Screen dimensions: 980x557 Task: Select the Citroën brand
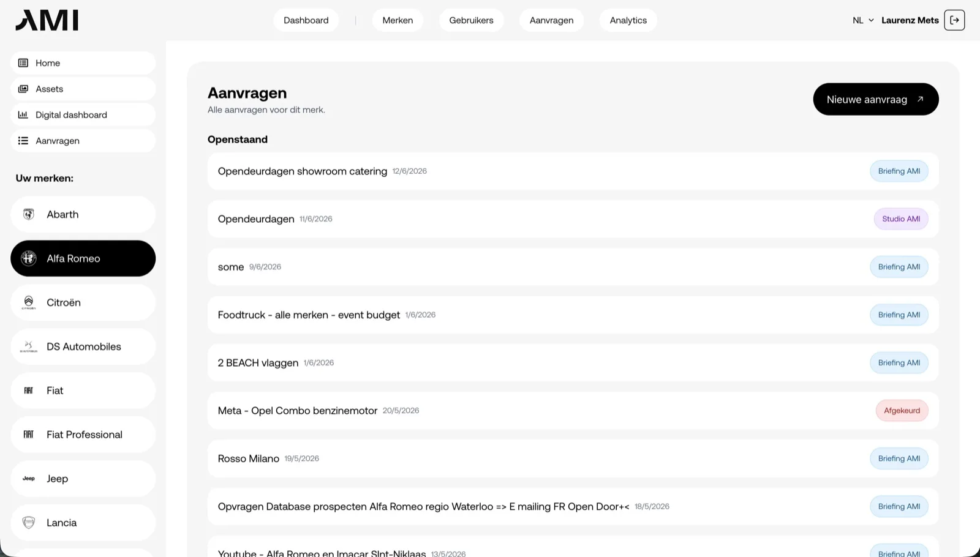tap(83, 302)
